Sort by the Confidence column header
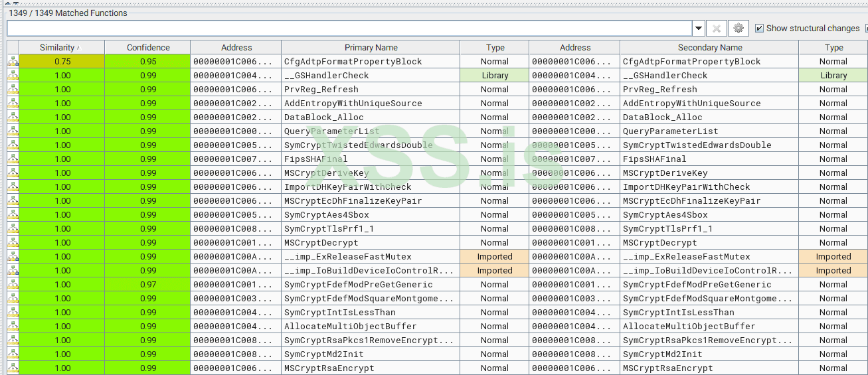868x375 pixels. pyautogui.click(x=147, y=48)
